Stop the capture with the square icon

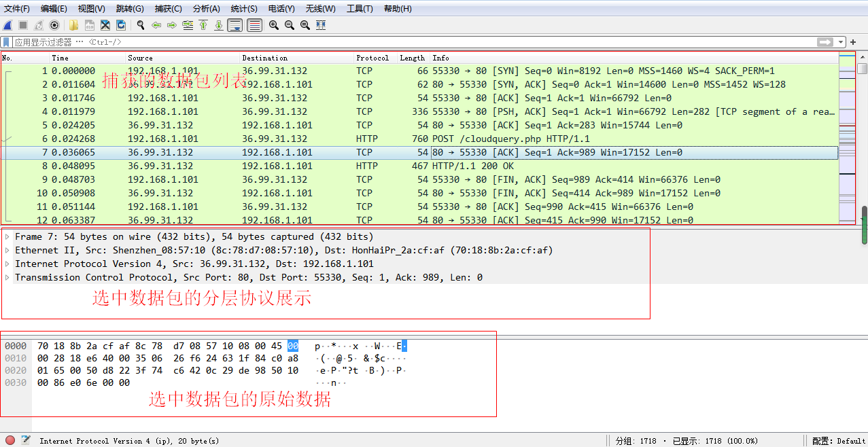point(23,25)
